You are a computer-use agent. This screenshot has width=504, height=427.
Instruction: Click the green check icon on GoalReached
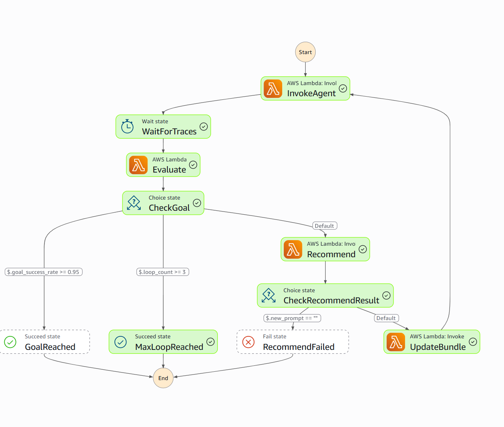10,342
